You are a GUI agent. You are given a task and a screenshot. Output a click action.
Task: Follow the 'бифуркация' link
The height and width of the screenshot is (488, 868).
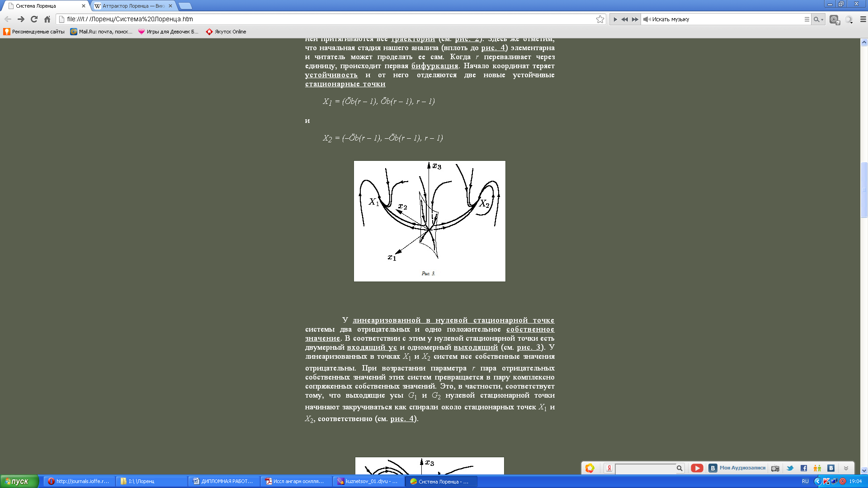click(x=434, y=66)
